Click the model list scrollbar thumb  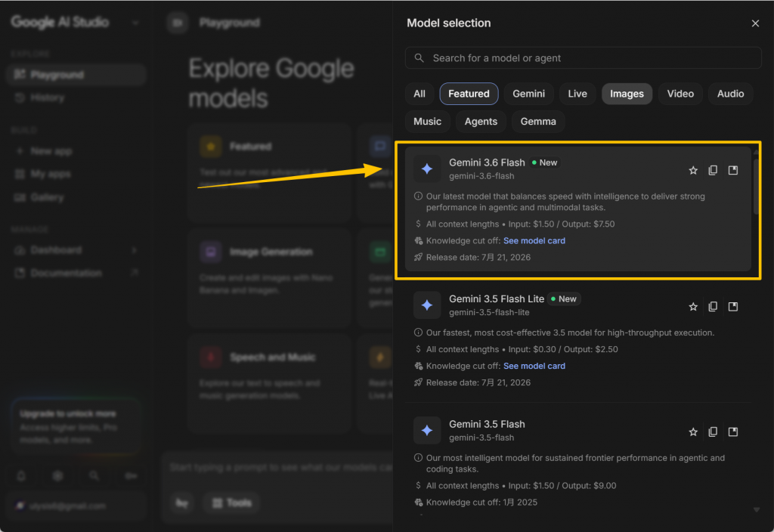tap(756, 187)
